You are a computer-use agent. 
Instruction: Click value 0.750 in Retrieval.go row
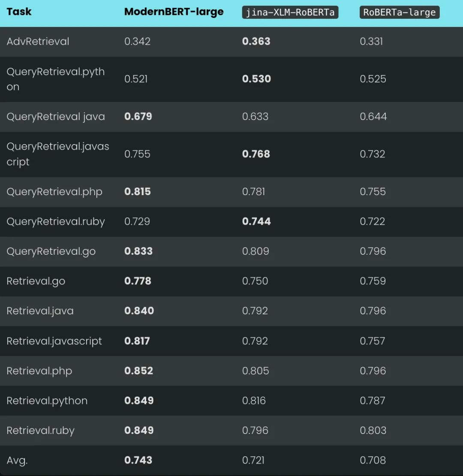coord(255,281)
